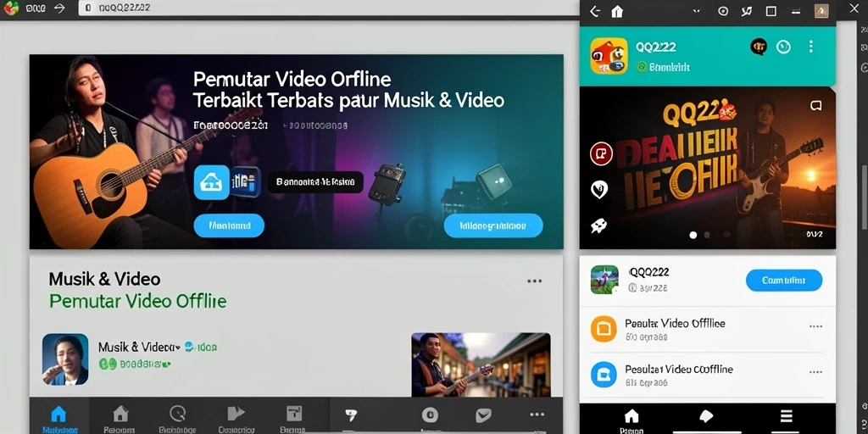Image resolution: width=868 pixels, height=434 pixels.
Task: Click the white heart pin icon on the QQ22 banner
Action: click(599, 190)
